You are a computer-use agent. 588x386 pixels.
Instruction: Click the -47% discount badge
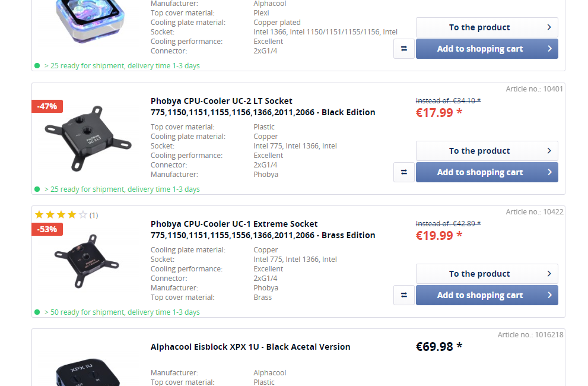click(47, 106)
